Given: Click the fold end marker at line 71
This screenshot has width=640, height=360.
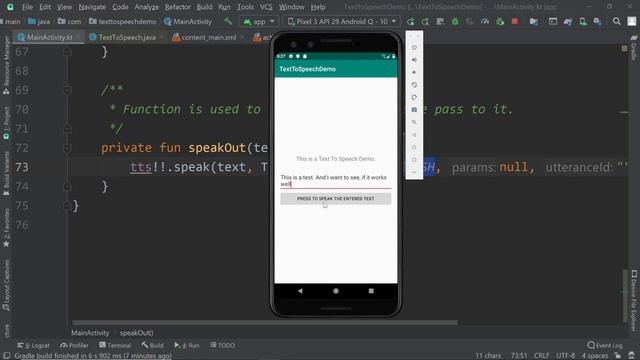Looking at the screenshot, I should (x=67, y=129).
